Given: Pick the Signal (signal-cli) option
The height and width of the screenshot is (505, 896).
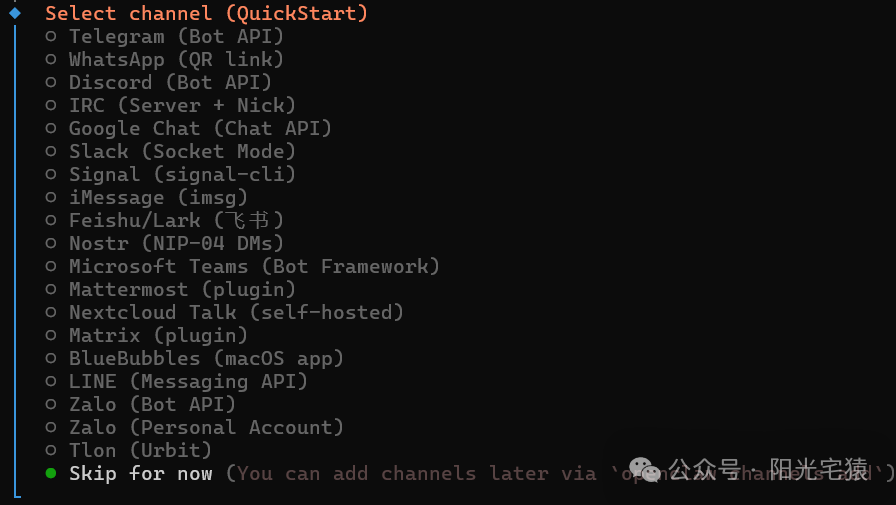Looking at the screenshot, I should click(x=170, y=174).
